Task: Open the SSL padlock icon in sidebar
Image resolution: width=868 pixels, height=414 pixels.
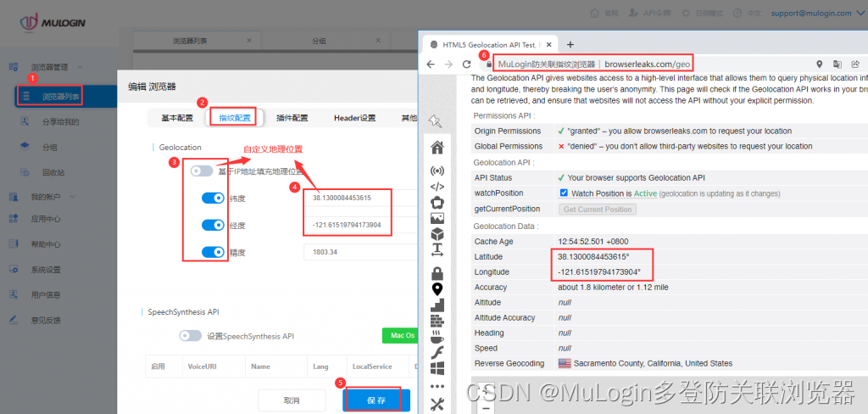Action: (x=437, y=273)
